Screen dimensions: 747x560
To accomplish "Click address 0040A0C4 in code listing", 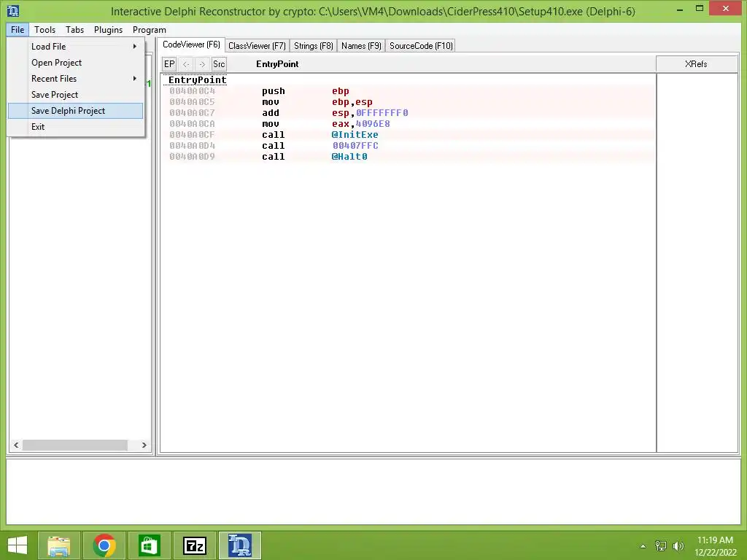I will tap(192, 91).
